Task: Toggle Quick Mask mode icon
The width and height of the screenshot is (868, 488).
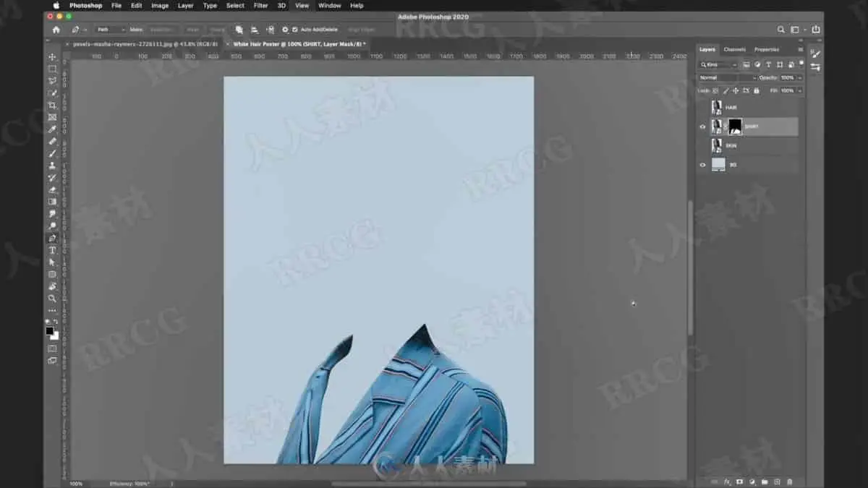Action: pos(52,348)
